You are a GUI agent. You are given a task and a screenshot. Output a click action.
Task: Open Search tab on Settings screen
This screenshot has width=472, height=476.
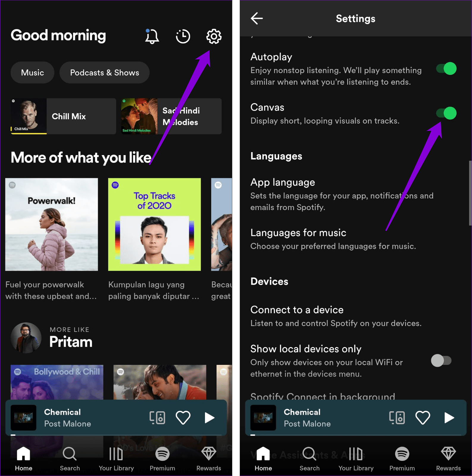pyautogui.click(x=310, y=459)
